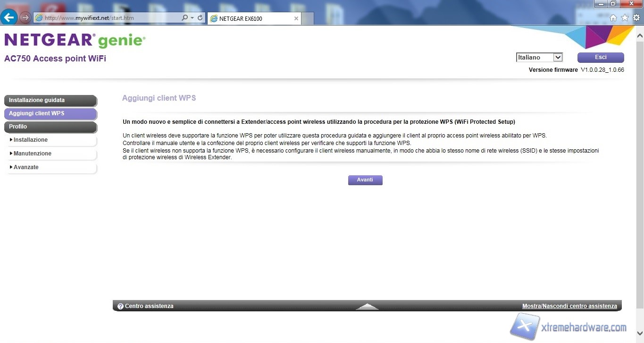644x343 pixels.
Task: Click the favorites star icon
Action: (x=625, y=18)
